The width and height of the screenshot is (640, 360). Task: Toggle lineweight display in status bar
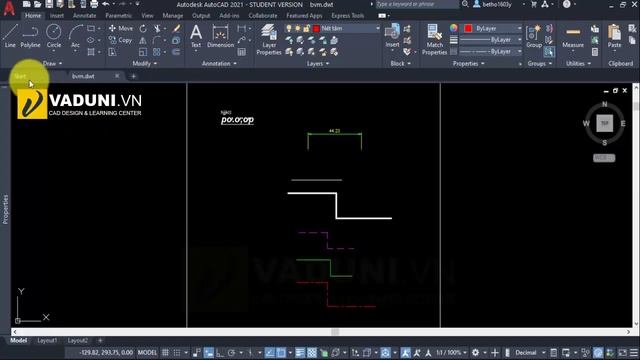300,352
